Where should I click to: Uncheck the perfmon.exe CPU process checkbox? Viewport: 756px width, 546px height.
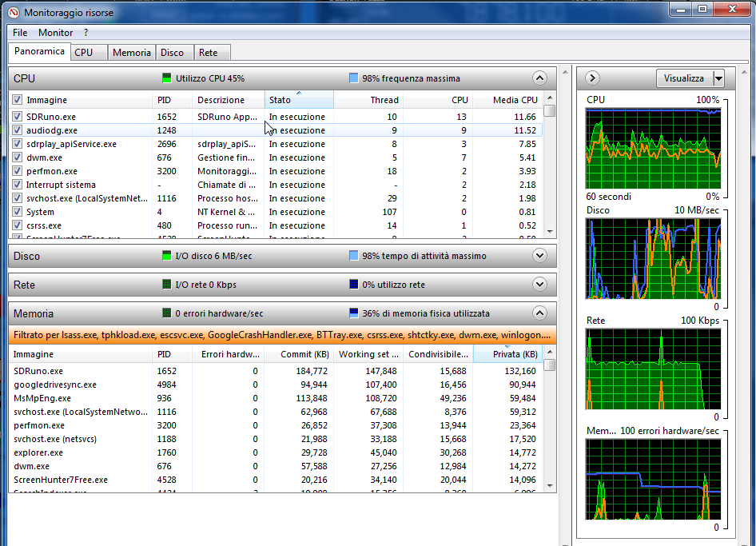coord(18,171)
